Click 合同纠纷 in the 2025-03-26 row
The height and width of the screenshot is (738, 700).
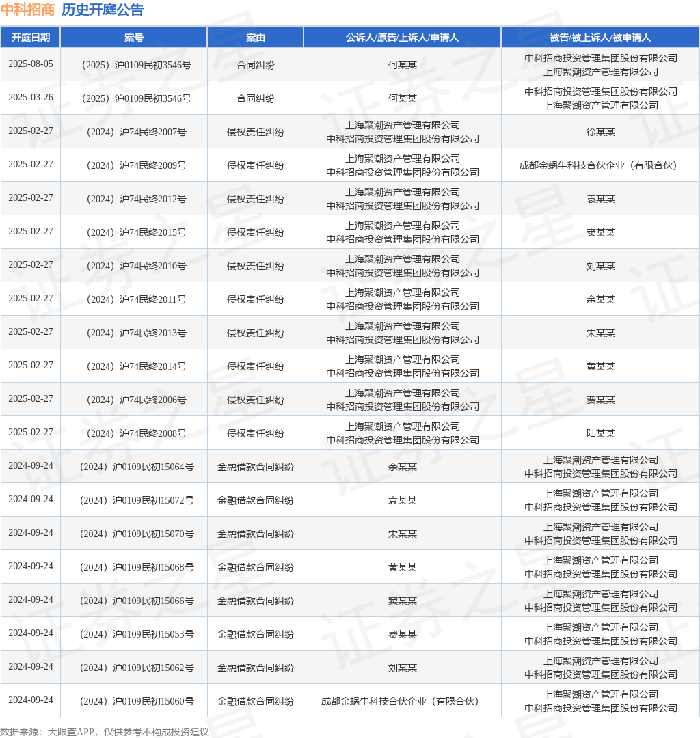[256, 98]
